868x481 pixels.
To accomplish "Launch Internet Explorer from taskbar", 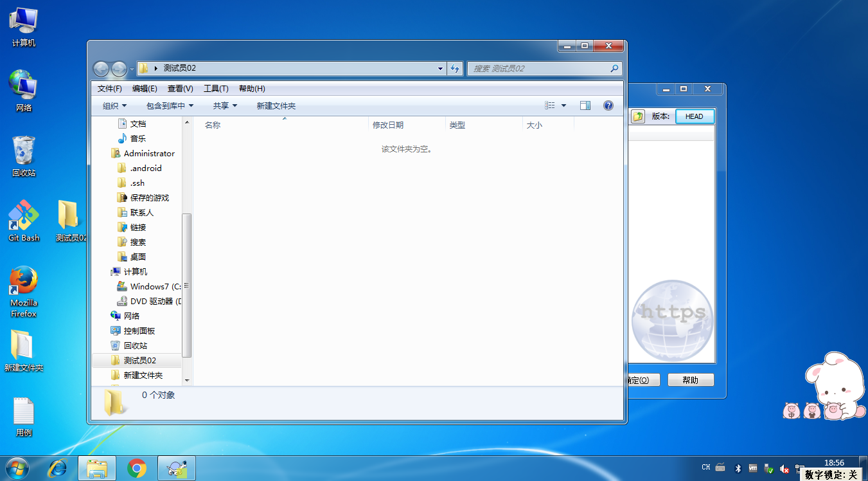I will pyautogui.click(x=57, y=468).
